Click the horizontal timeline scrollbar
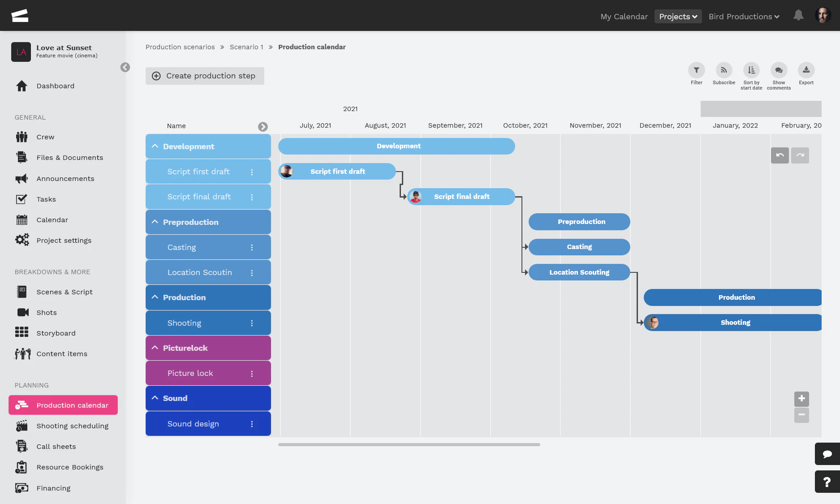The image size is (840, 504). pos(409,445)
